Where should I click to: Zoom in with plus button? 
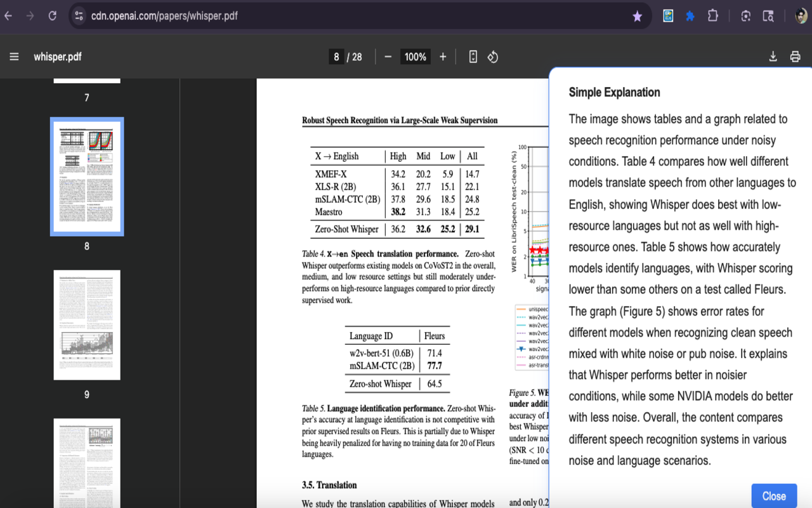click(443, 57)
